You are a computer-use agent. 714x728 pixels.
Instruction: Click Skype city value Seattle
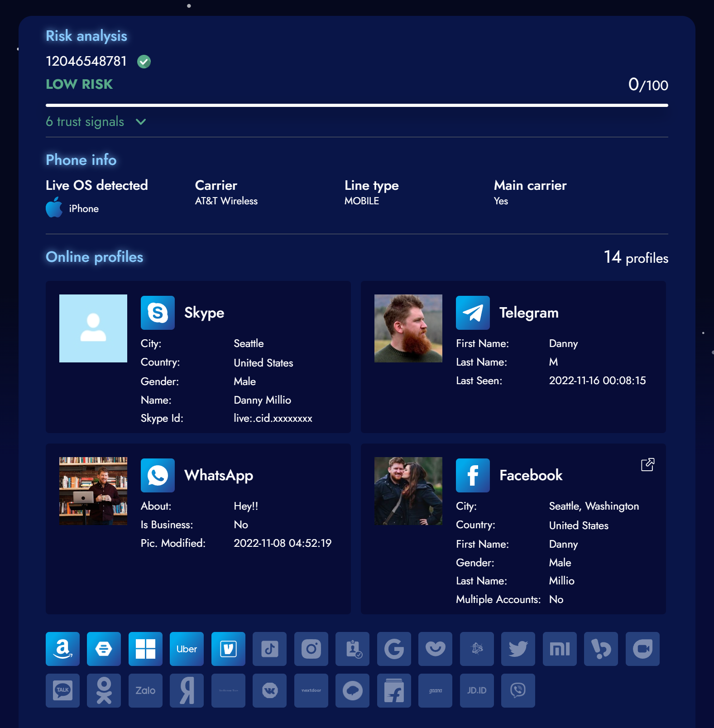(249, 343)
